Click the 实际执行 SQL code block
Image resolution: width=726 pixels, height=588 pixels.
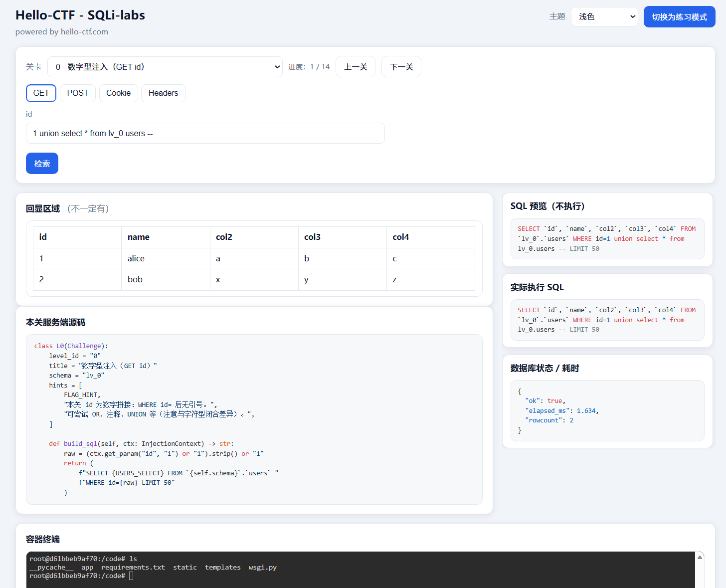point(607,320)
